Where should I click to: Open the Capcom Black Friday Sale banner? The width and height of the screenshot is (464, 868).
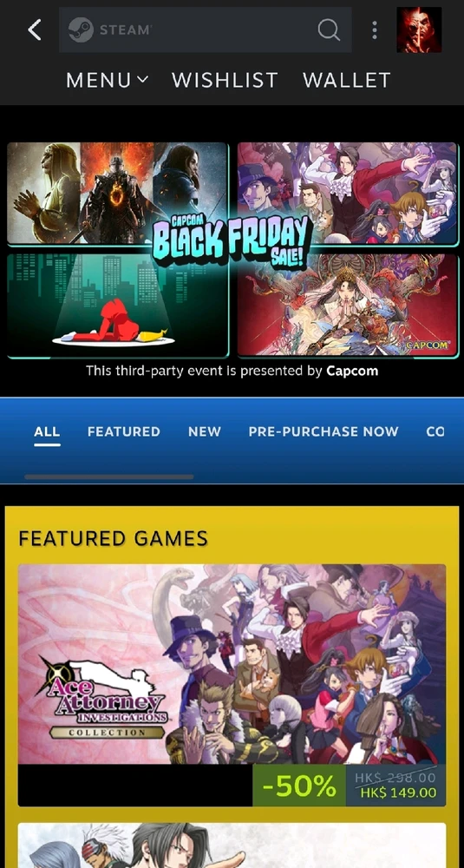click(232, 249)
